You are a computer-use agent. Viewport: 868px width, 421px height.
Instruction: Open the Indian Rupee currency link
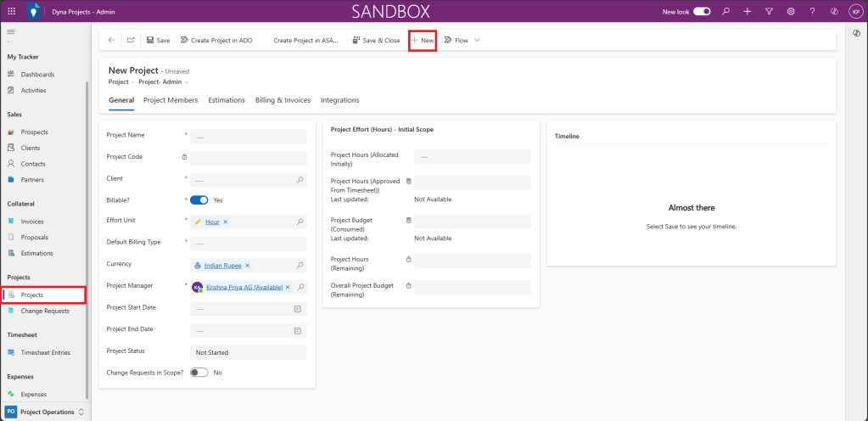click(x=223, y=266)
